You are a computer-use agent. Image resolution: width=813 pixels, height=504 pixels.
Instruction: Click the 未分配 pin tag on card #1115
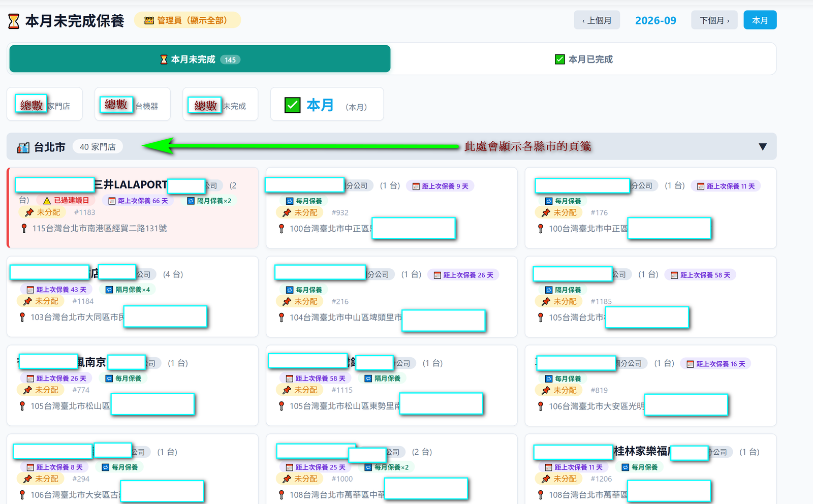[x=300, y=390]
